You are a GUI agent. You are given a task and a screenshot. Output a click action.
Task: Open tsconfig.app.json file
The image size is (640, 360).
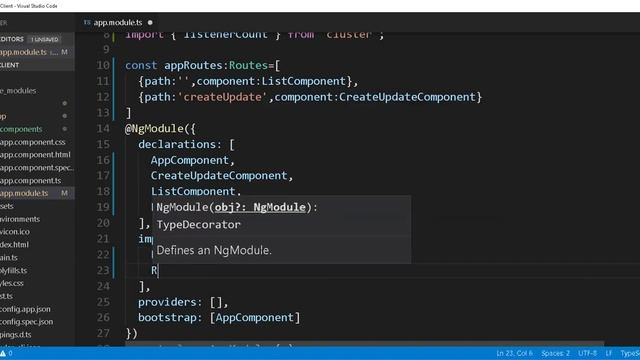coord(25,309)
